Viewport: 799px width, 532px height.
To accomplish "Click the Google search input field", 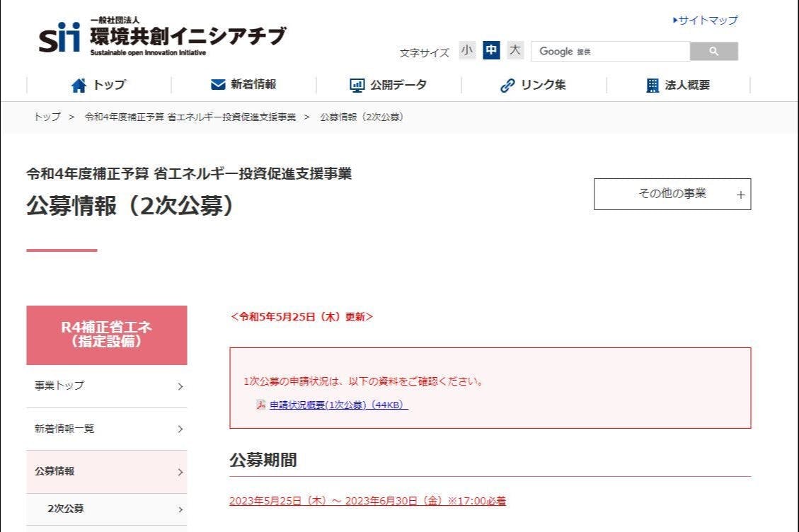I will click(x=609, y=52).
